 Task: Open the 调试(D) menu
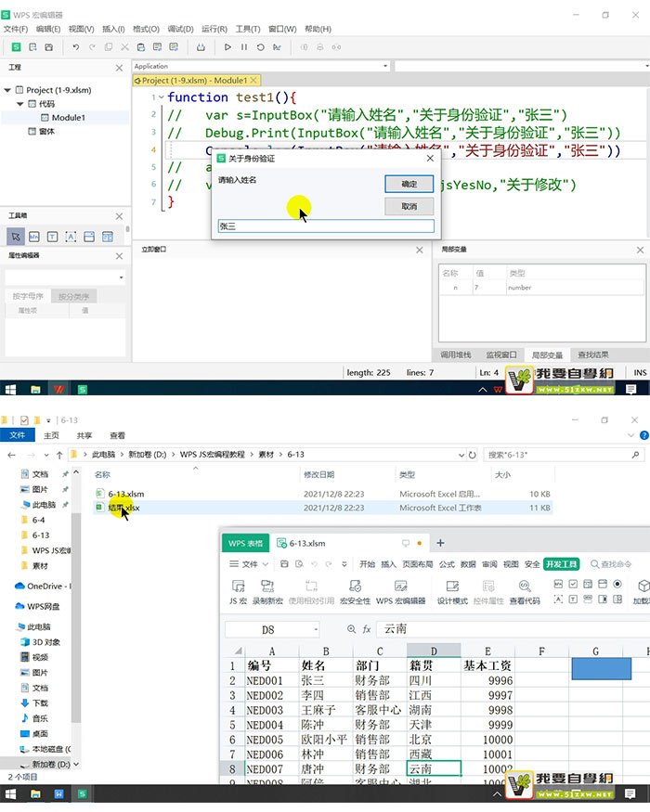coord(180,29)
